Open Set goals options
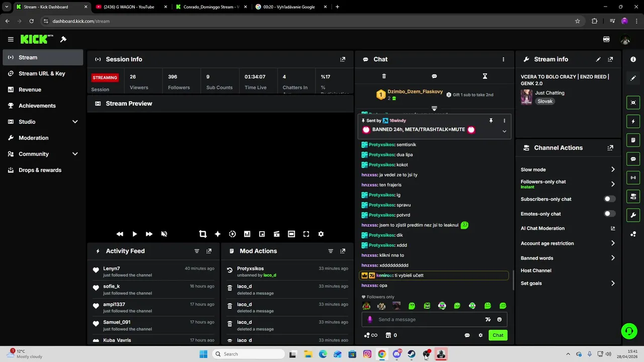 [x=568, y=283]
